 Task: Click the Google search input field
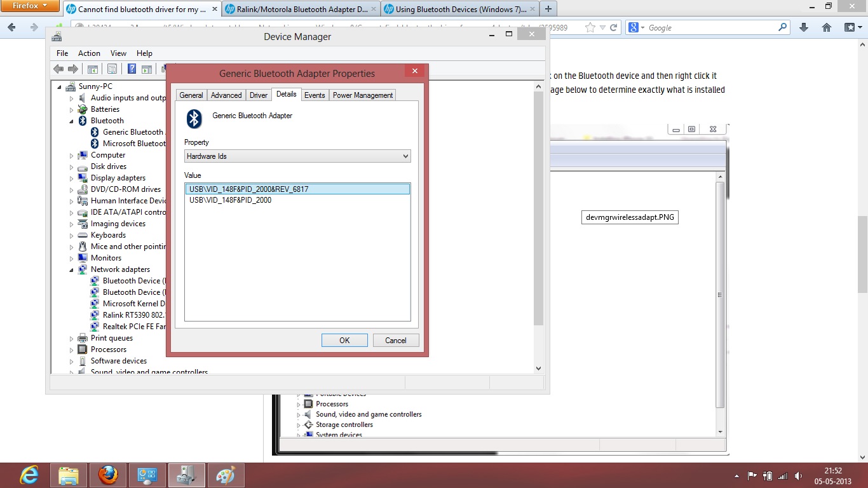point(711,28)
